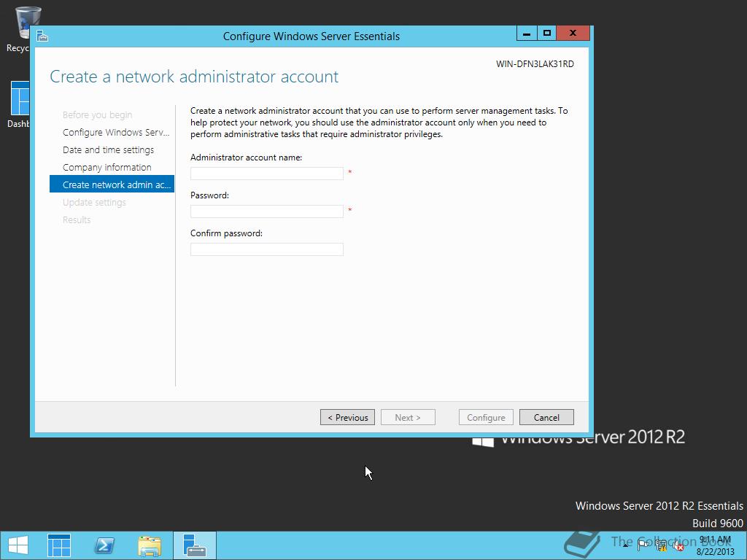
Task: Go to Company information step
Action: pyautogui.click(x=107, y=168)
